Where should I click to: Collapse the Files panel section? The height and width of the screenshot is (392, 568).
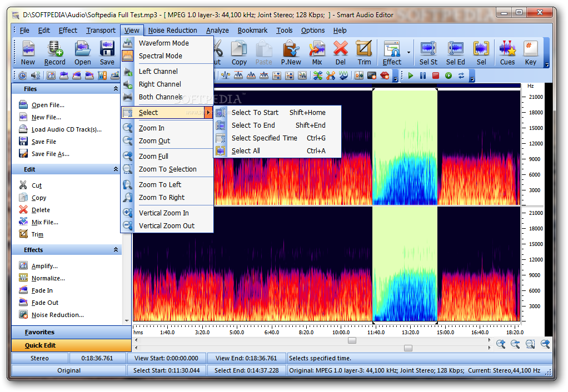pyautogui.click(x=116, y=89)
